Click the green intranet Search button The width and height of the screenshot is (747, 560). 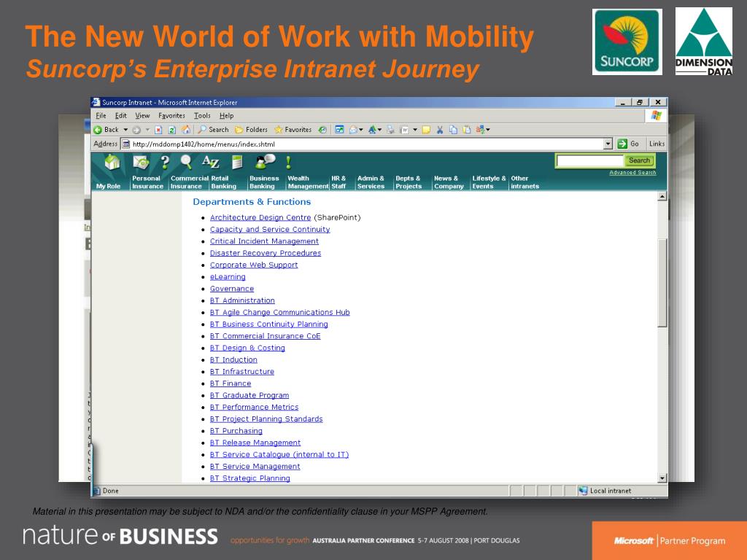pos(639,160)
